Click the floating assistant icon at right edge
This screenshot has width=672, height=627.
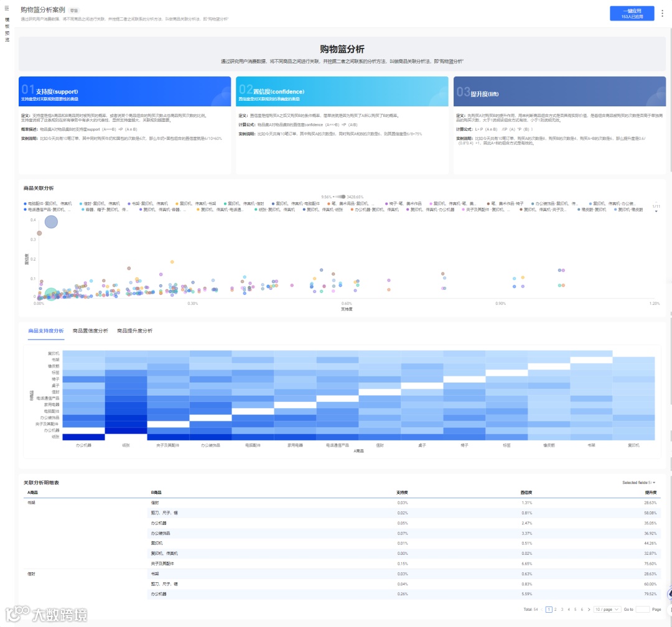tap(670, 594)
